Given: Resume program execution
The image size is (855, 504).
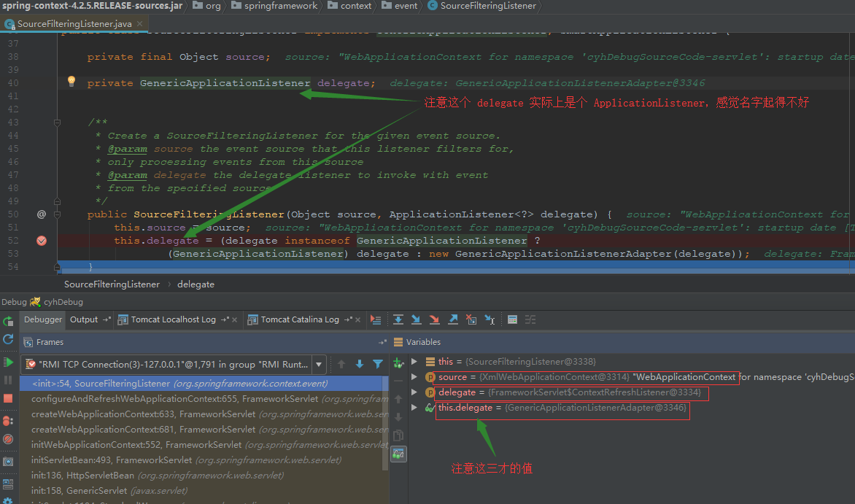Looking at the screenshot, I should point(8,363).
